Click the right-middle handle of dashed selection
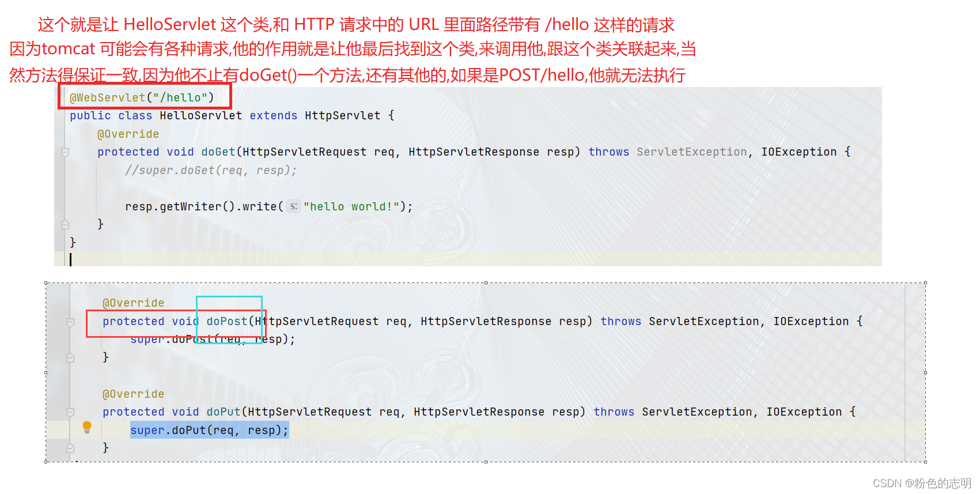The width and height of the screenshot is (980, 494). coord(925,372)
